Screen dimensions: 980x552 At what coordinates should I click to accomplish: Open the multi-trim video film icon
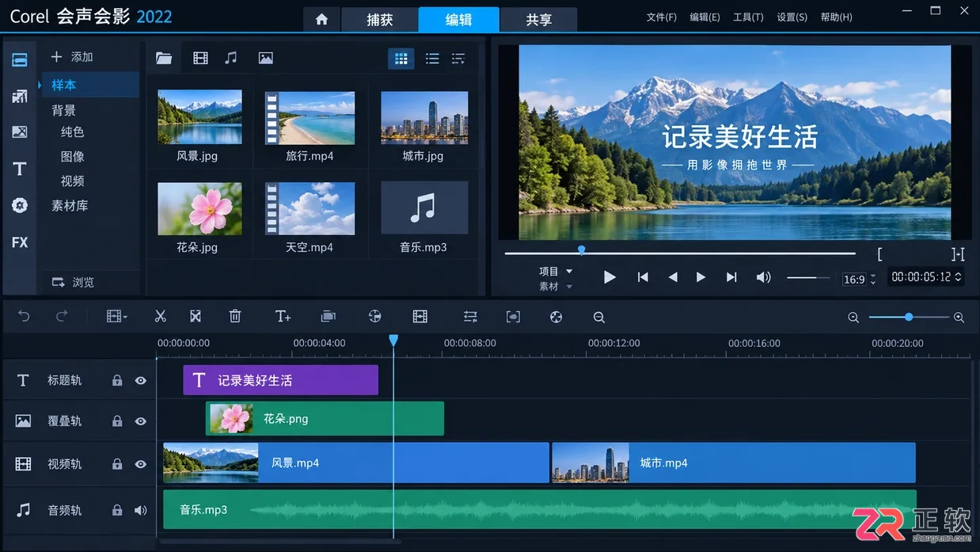[420, 317]
